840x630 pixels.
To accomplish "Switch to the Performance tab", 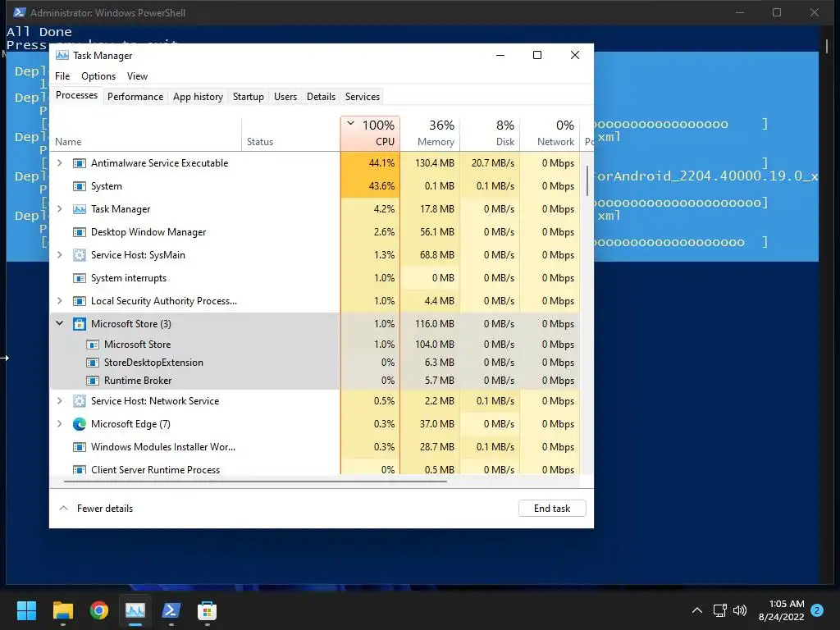I will 135,97.
